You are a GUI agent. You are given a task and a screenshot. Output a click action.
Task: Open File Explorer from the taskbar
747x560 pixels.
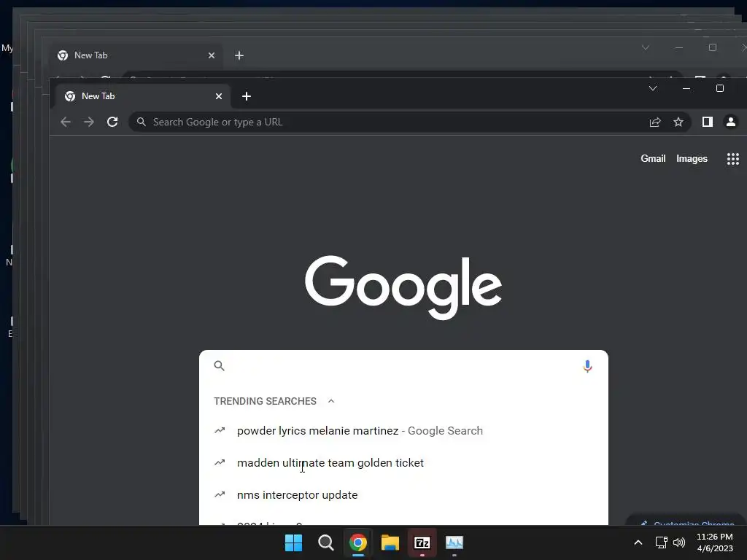390,542
